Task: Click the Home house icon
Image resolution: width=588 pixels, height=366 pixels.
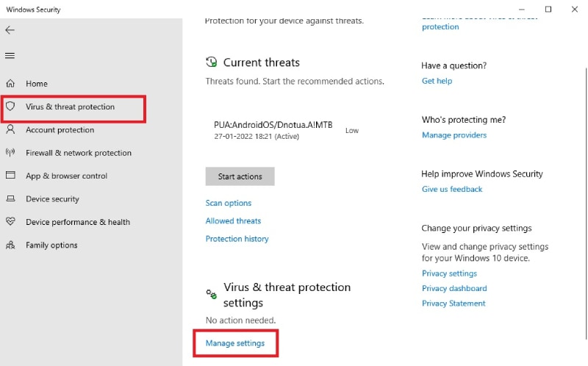Action: [x=10, y=84]
